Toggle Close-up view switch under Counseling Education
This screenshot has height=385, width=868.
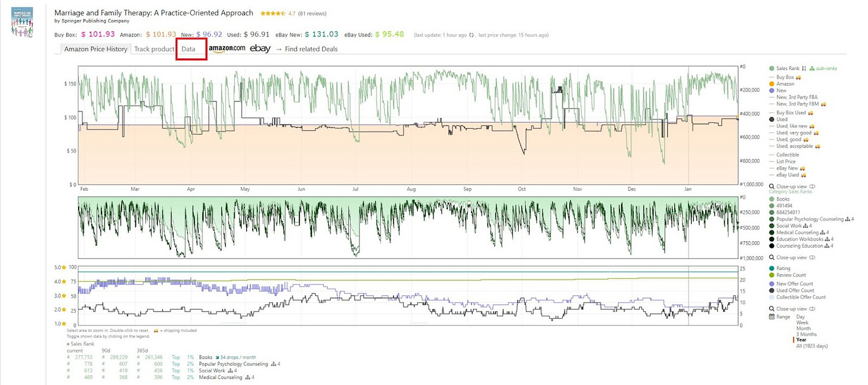tap(813, 257)
